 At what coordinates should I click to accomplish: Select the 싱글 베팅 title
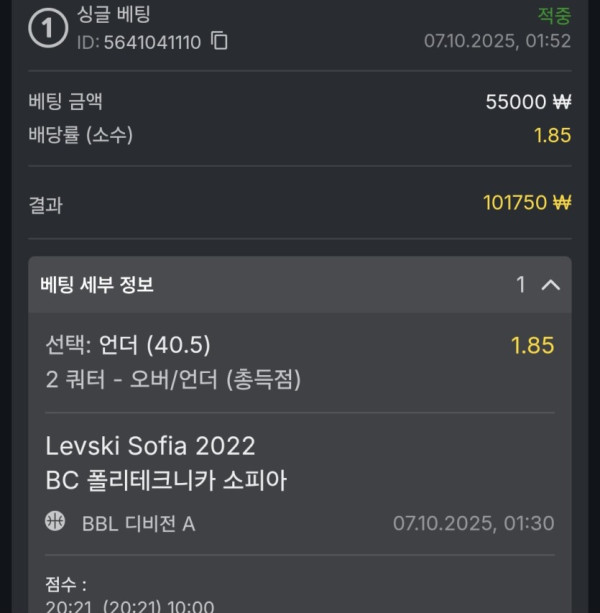click(x=115, y=15)
